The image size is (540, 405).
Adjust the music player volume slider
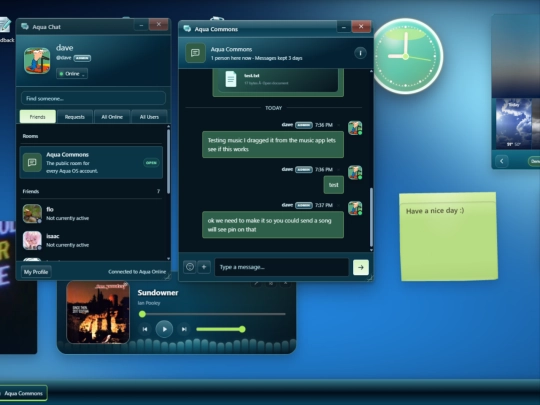(x=221, y=329)
